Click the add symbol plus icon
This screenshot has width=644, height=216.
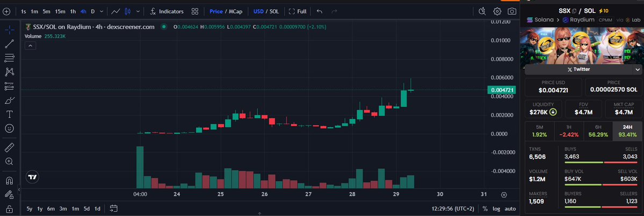pos(6,11)
